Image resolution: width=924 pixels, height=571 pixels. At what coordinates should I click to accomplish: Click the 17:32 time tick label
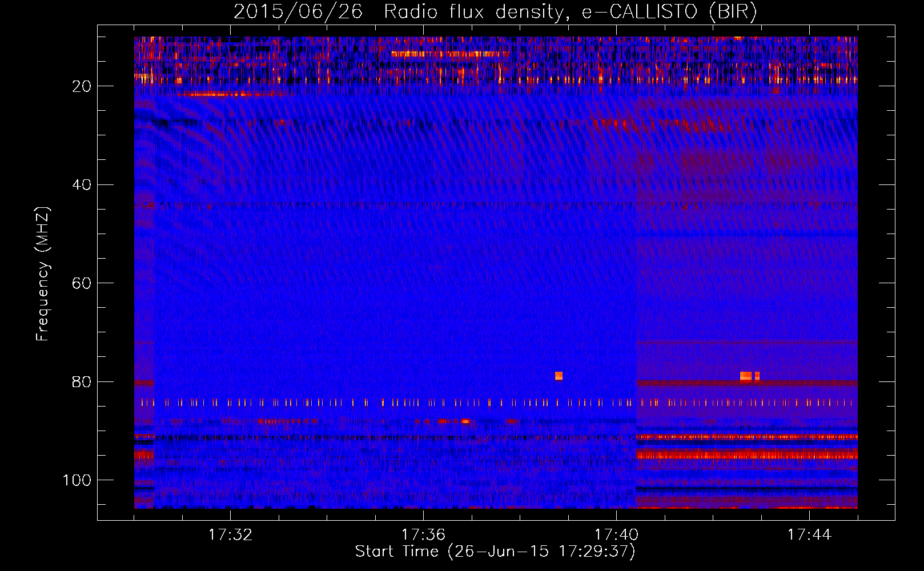[x=230, y=535]
